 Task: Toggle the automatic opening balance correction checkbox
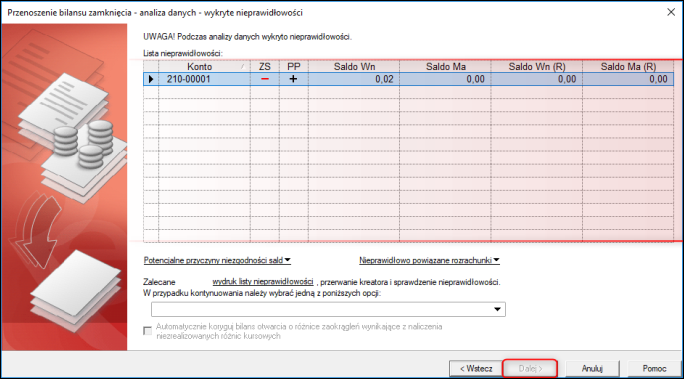tap(147, 331)
